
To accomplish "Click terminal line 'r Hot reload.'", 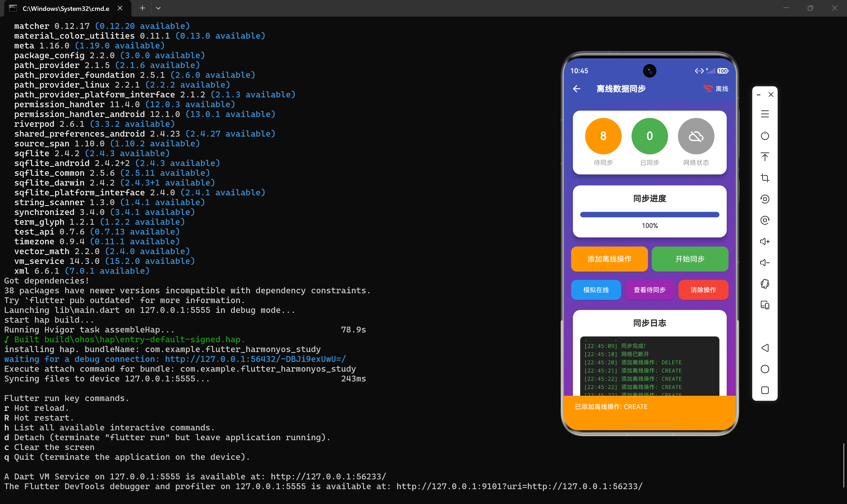I will tap(36, 408).
